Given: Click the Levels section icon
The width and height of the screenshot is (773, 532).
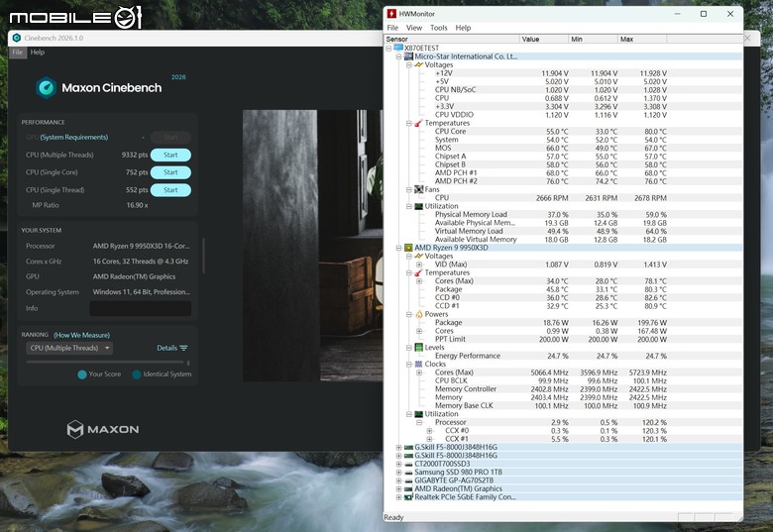Looking at the screenshot, I should pos(418,348).
